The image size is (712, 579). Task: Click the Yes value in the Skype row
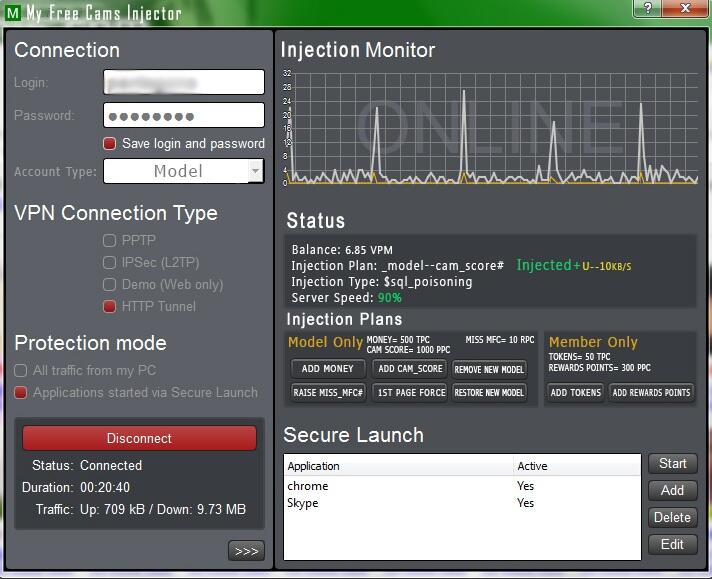click(525, 503)
